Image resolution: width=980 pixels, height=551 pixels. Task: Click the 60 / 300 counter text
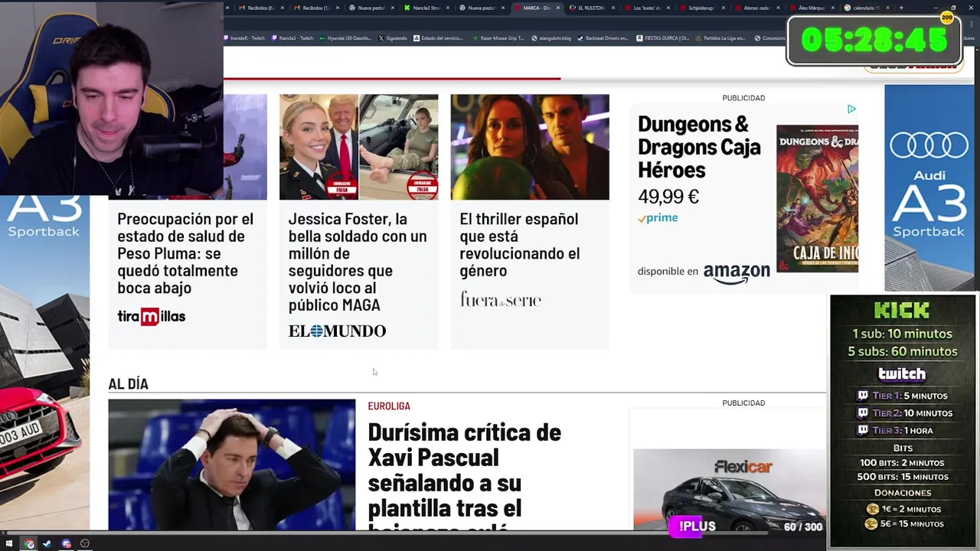[x=802, y=527]
